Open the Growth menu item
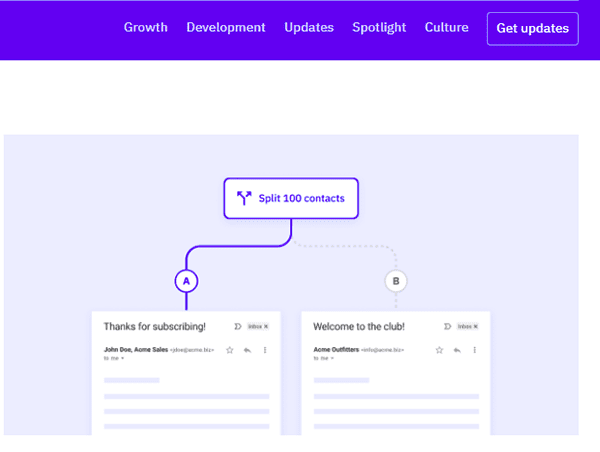The image size is (600, 452). click(x=146, y=28)
